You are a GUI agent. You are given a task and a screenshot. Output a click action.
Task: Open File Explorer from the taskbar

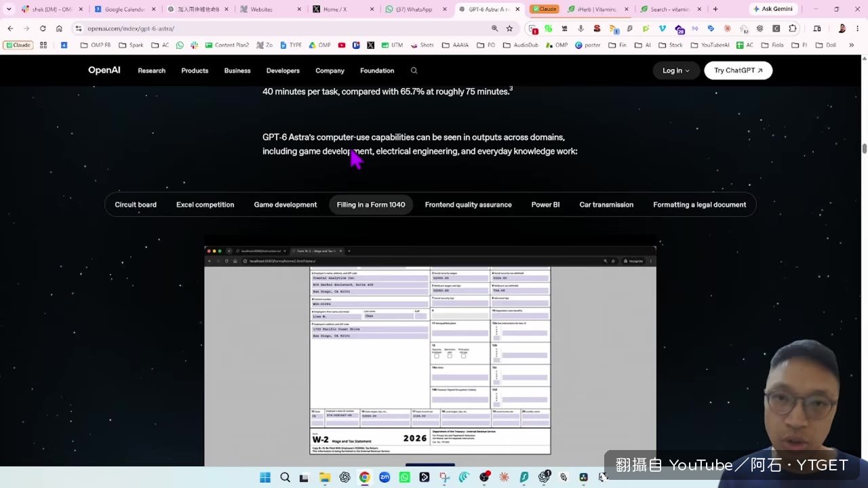click(325, 477)
